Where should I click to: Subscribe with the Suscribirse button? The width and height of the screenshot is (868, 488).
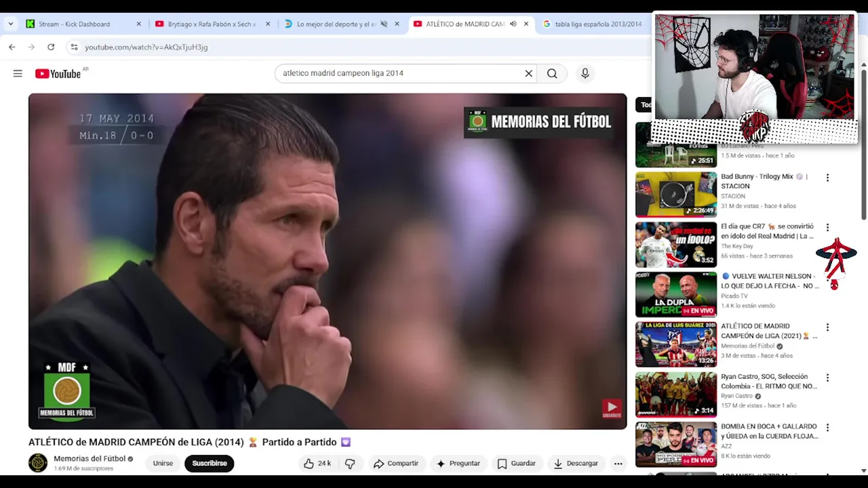pyautogui.click(x=210, y=464)
